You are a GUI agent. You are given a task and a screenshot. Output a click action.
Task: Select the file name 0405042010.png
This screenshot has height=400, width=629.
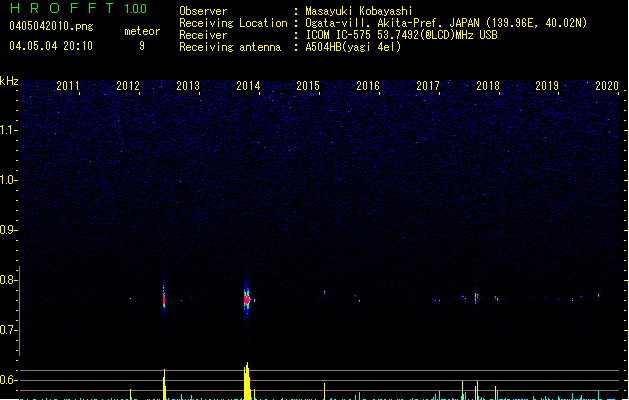(51, 26)
